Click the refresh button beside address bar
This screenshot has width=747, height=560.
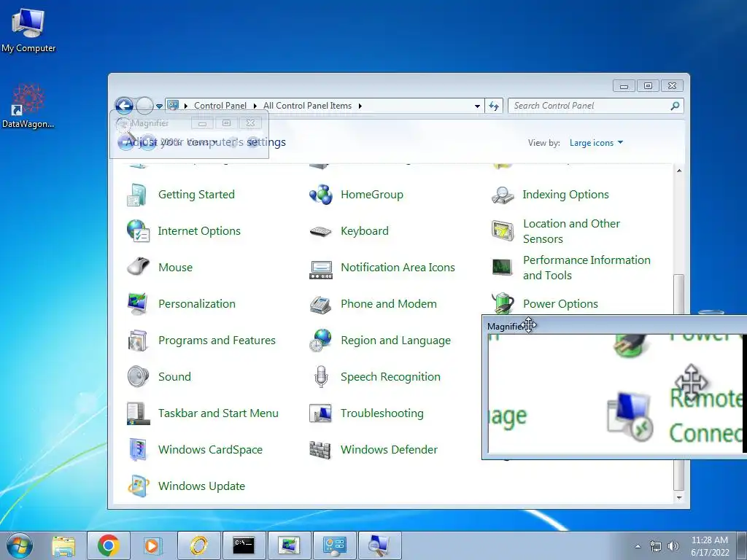[x=494, y=106]
